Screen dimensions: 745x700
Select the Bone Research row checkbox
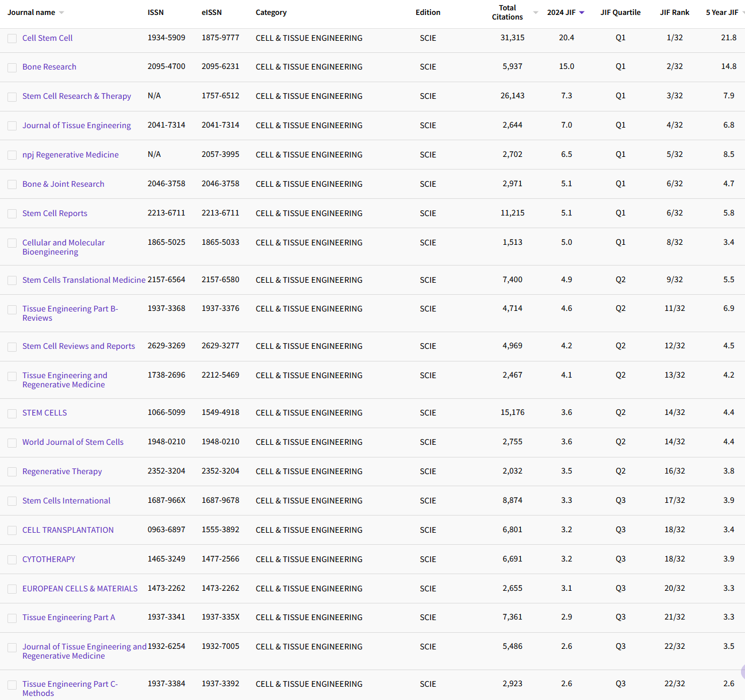[12, 68]
